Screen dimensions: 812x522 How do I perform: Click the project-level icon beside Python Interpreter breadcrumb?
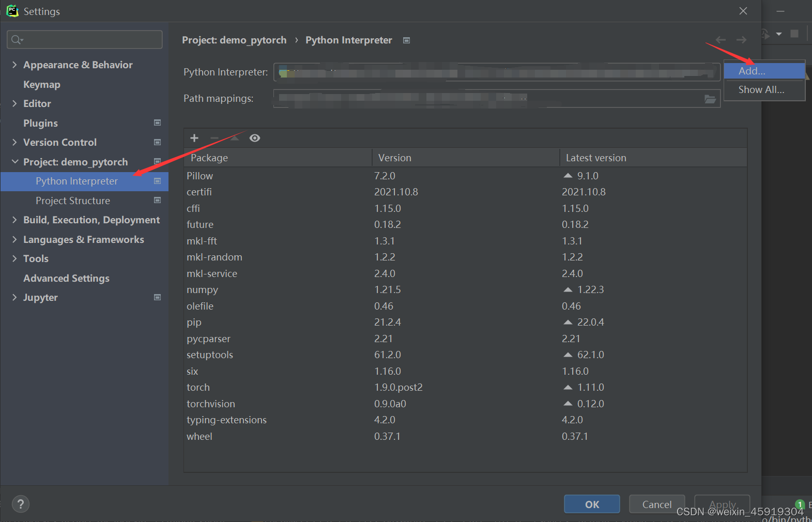(407, 40)
